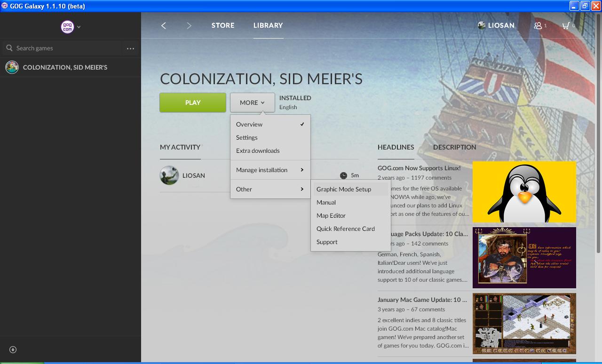Open the GOG.com logo menu
Screen dimensions: 602x364
coord(68,27)
